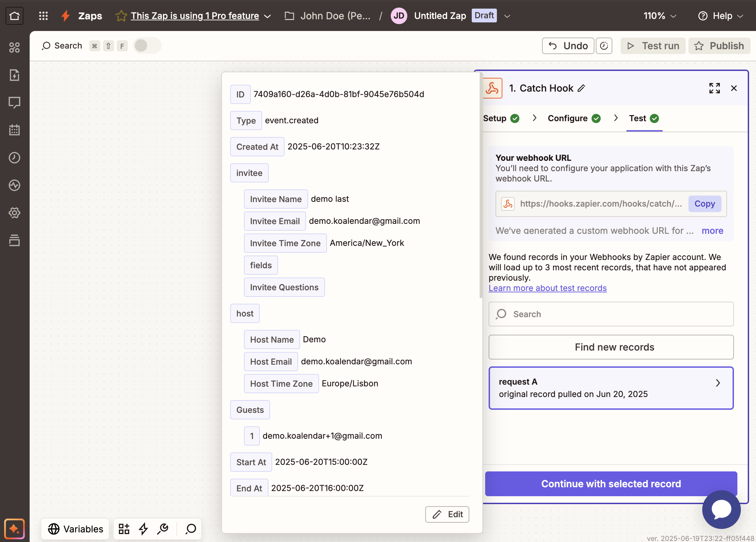Click the Start At value 2025-06-20T15:00:00Z
Screen dimensions: 756x542
321,462
